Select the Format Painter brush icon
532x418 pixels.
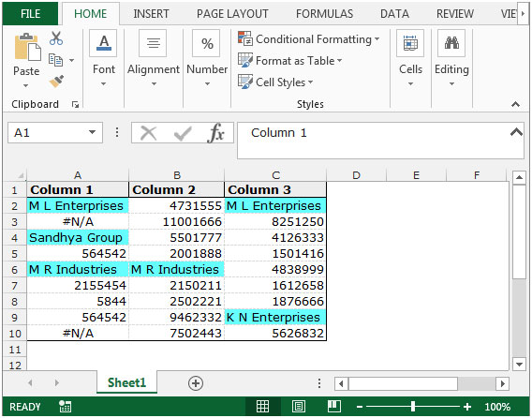click(x=56, y=82)
